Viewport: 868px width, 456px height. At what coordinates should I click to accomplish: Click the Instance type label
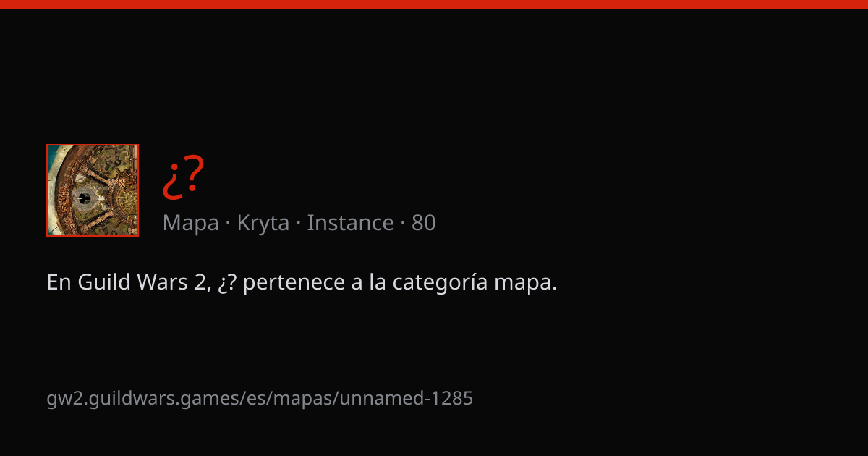pos(350,223)
